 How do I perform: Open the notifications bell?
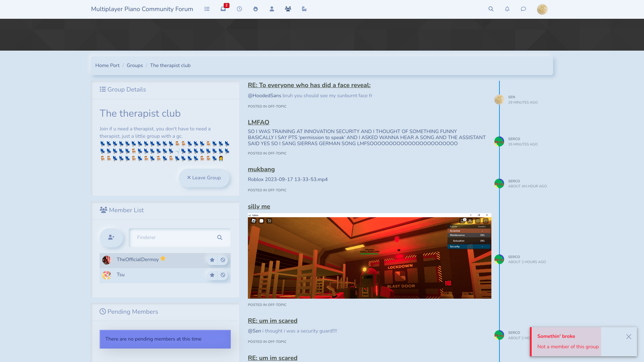pos(507,9)
